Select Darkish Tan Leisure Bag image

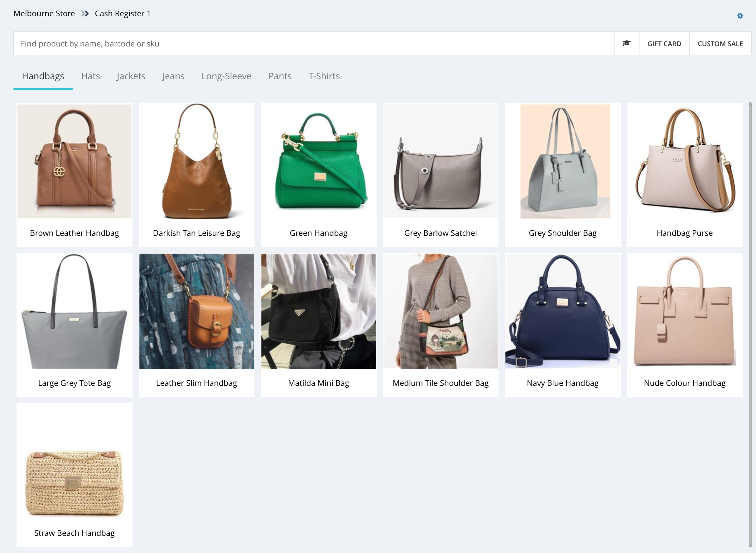click(x=196, y=161)
